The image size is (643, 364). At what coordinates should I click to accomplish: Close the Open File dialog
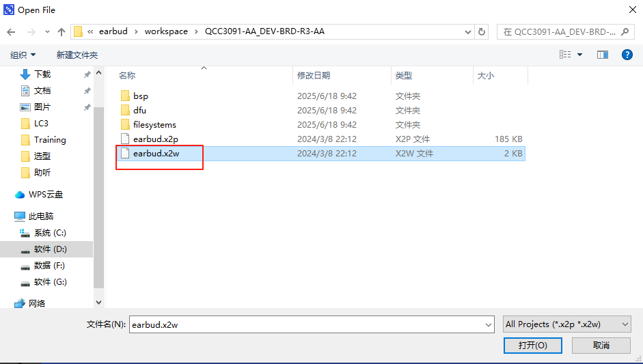[633, 10]
